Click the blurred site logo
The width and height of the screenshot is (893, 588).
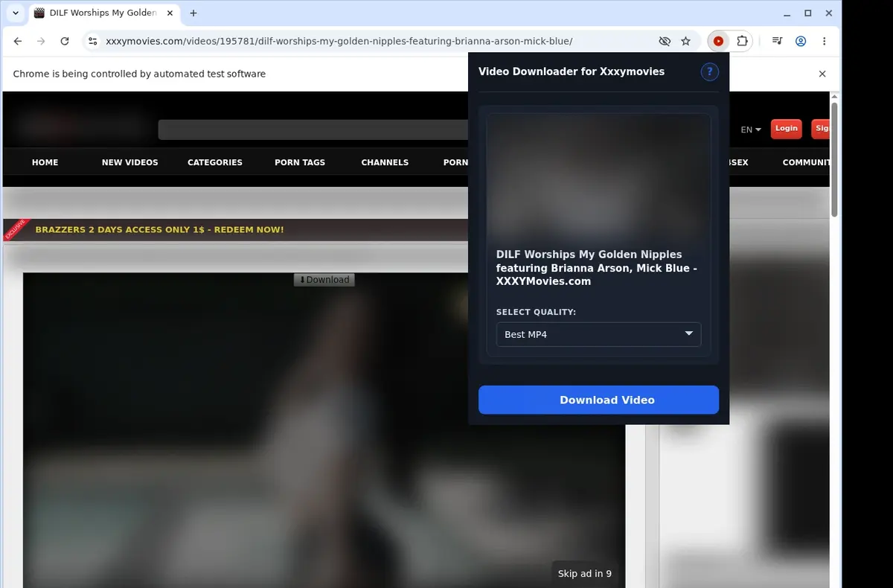[x=82, y=127]
